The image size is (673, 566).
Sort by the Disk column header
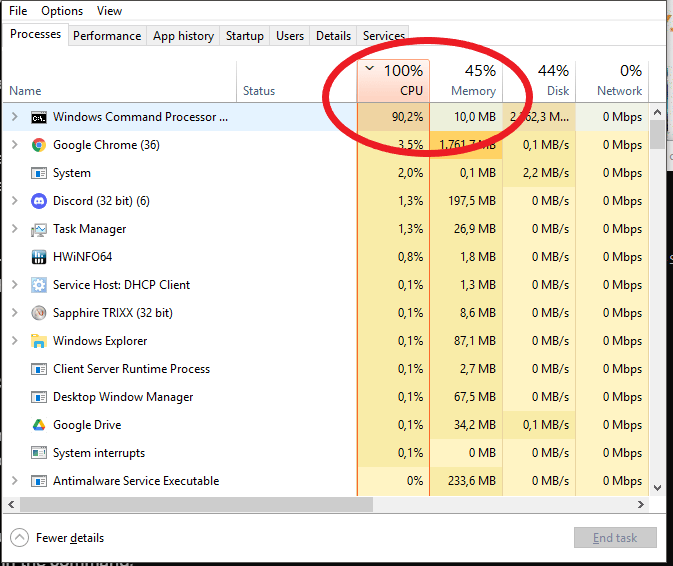pos(539,82)
